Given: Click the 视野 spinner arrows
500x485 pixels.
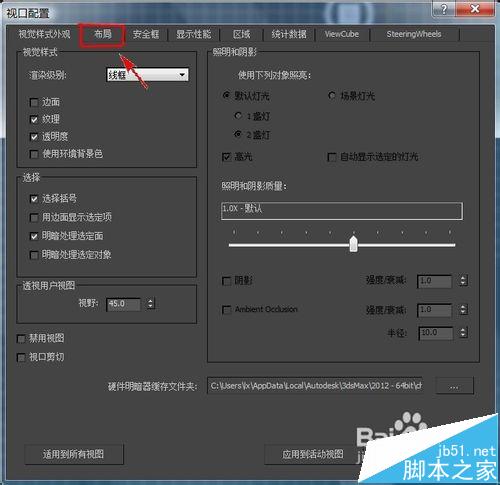Looking at the screenshot, I should (151, 304).
